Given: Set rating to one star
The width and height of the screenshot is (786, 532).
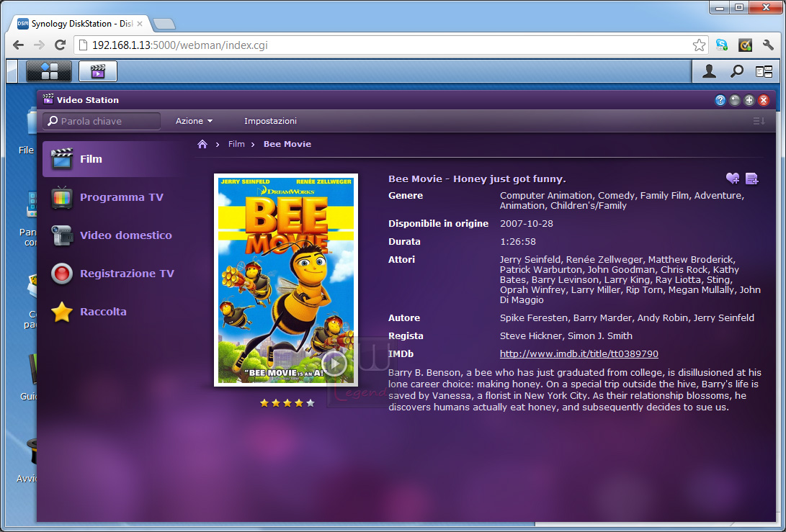Looking at the screenshot, I should tap(264, 402).
